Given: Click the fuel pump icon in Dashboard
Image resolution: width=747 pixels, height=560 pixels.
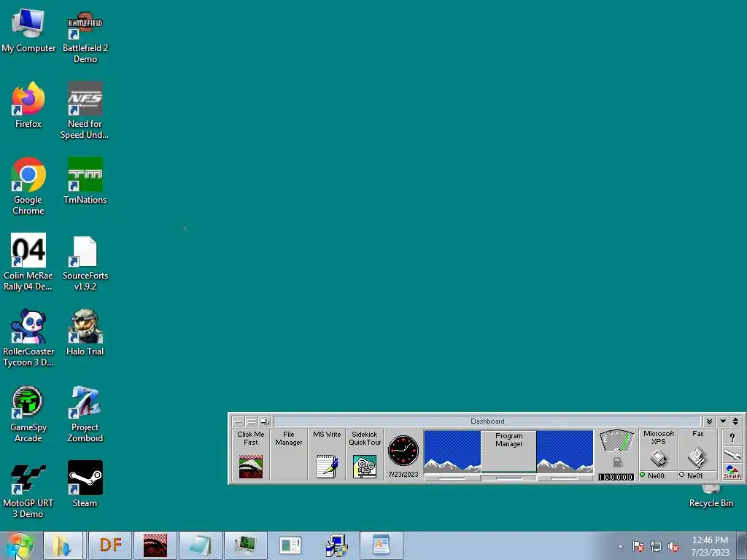Looking at the screenshot, I should pyautogui.click(x=617, y=462).
